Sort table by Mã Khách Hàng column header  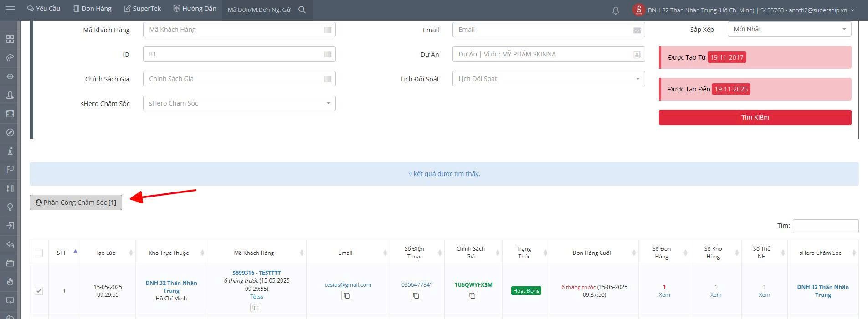pyautogui.click(x=257, y=253)
